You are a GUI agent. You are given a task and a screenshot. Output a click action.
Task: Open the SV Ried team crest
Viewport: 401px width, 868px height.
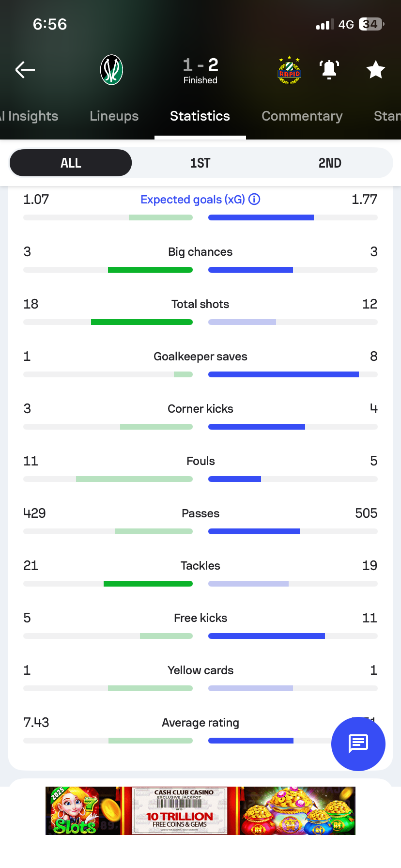click(111, 70)
